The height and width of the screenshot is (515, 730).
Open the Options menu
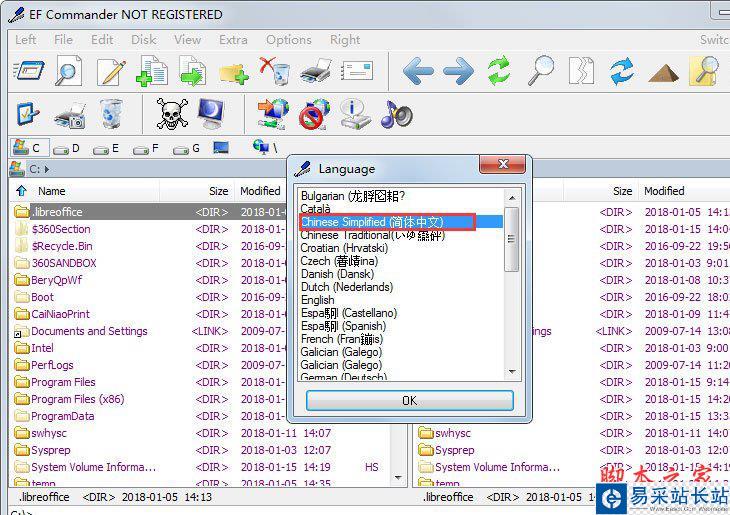coord(289,40)
